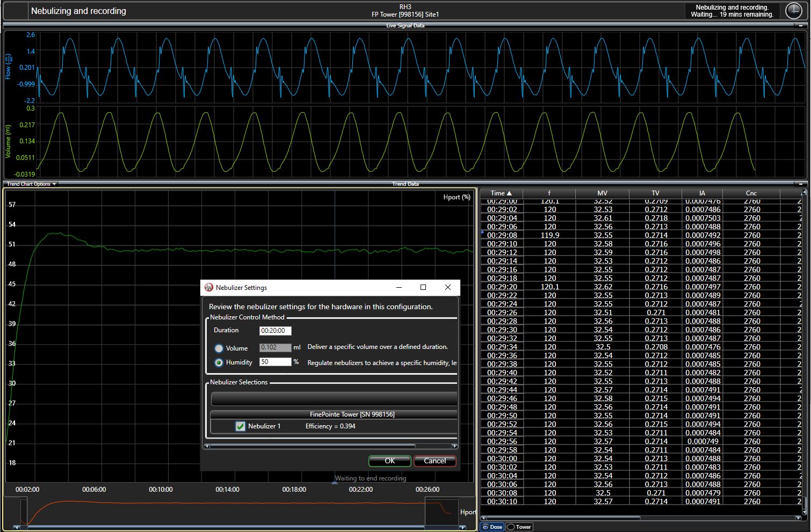Screen dimensions: 811x532
Task: Click dialog horizontal scrollbar right arrow
Action: click(455, 446)
